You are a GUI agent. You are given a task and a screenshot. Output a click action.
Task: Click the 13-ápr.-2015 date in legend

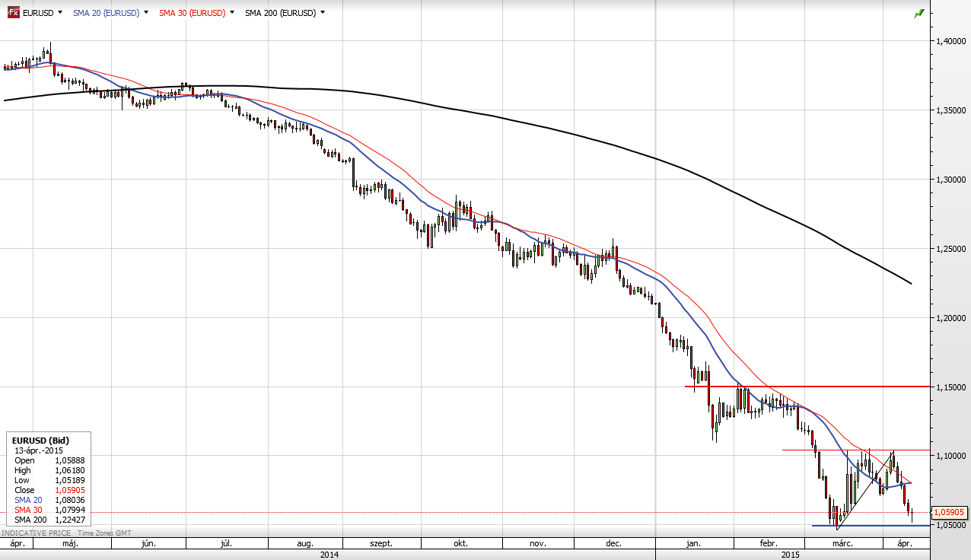coord(40,450)
